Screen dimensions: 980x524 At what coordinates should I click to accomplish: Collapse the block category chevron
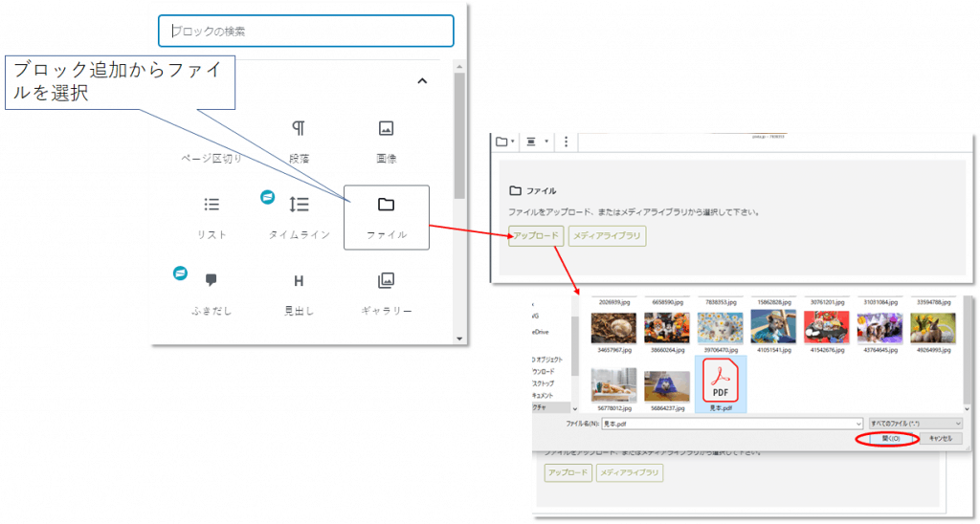pyautogui.click(x=422, y=81)
